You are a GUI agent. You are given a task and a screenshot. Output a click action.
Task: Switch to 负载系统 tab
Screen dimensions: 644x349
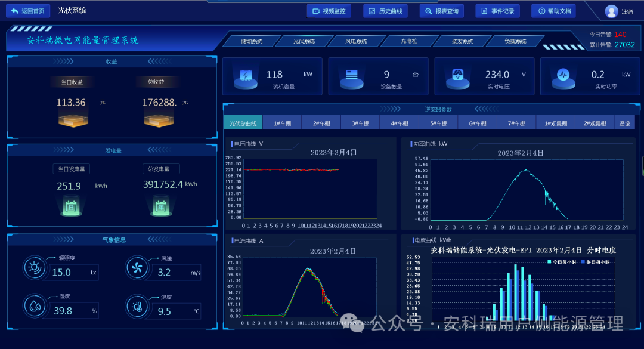coord(515,41)
